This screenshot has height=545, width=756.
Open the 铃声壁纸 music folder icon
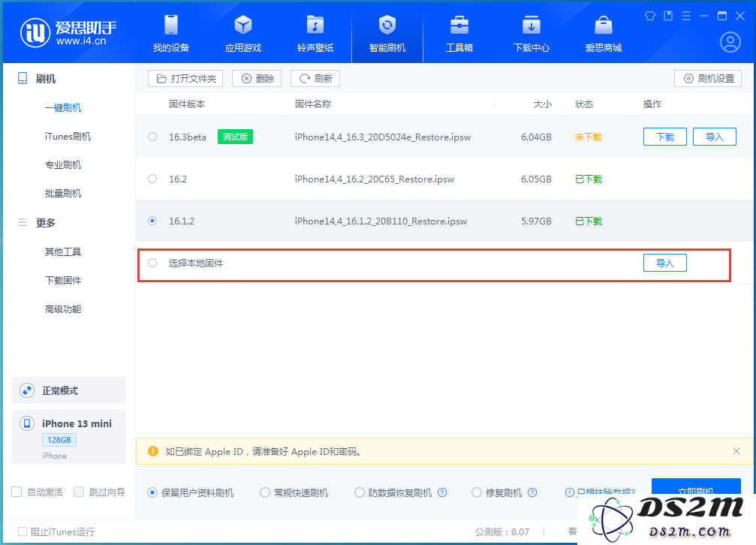pos(315,25)
